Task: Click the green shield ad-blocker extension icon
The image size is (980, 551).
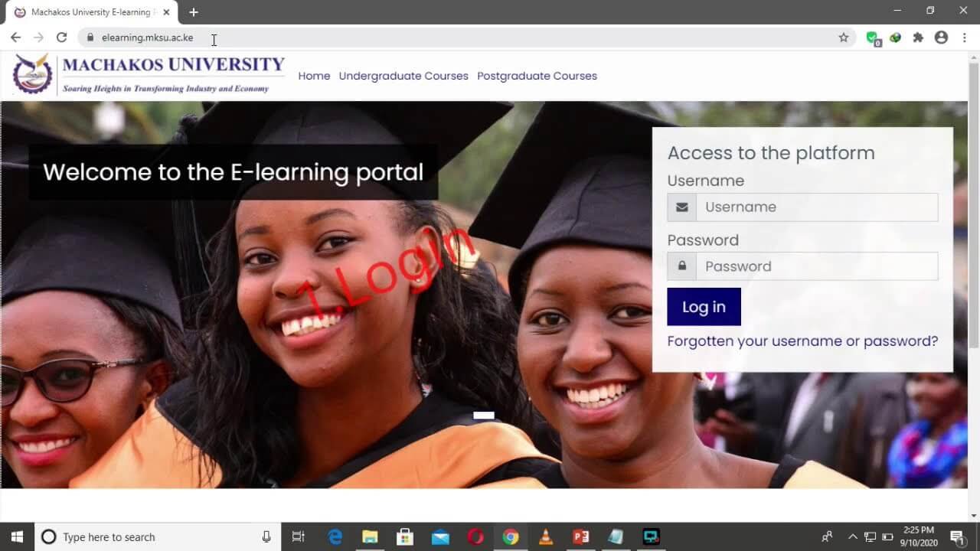Action: (874, 37)
